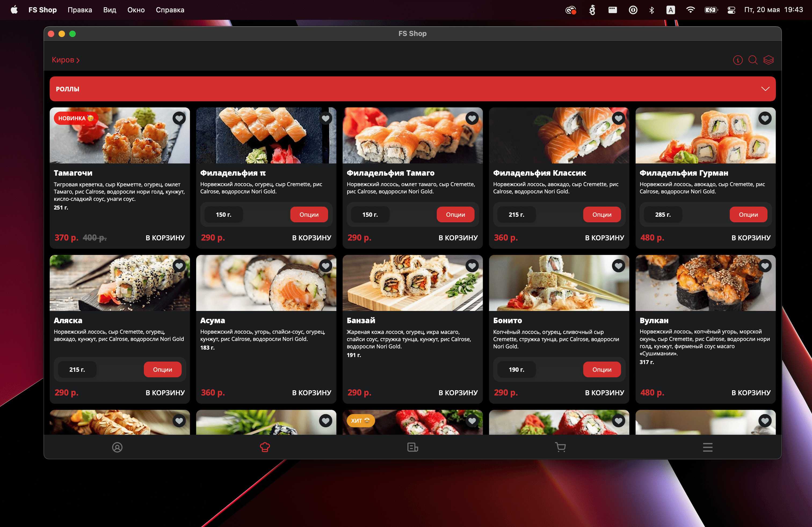
Task: Open the keyboard input source icon
Action: 671,10
